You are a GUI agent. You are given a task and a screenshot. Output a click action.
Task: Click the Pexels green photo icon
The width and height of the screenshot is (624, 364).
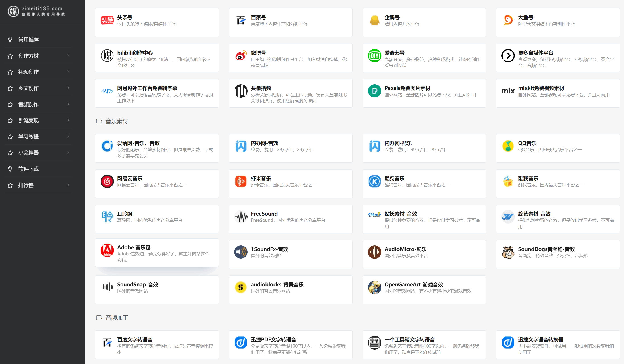coord(375,91)
